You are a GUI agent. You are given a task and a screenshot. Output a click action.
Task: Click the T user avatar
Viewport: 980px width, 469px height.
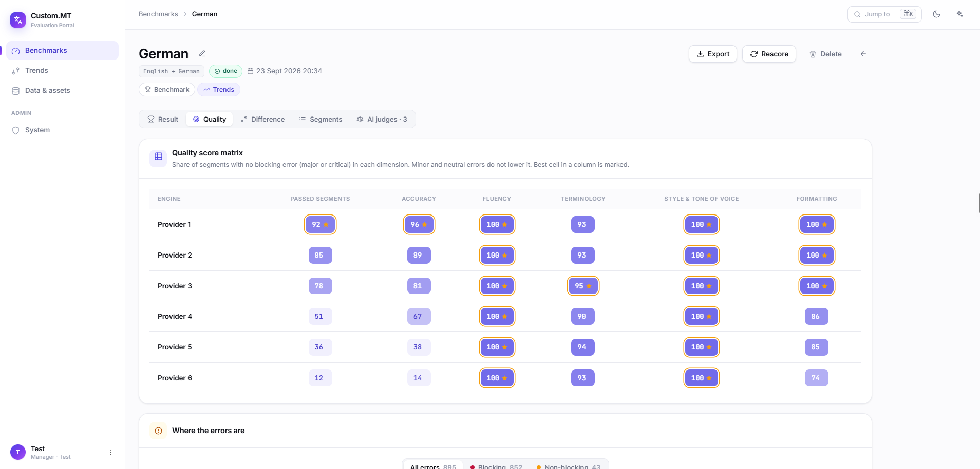pyautogui.click(x=18, y=452)
